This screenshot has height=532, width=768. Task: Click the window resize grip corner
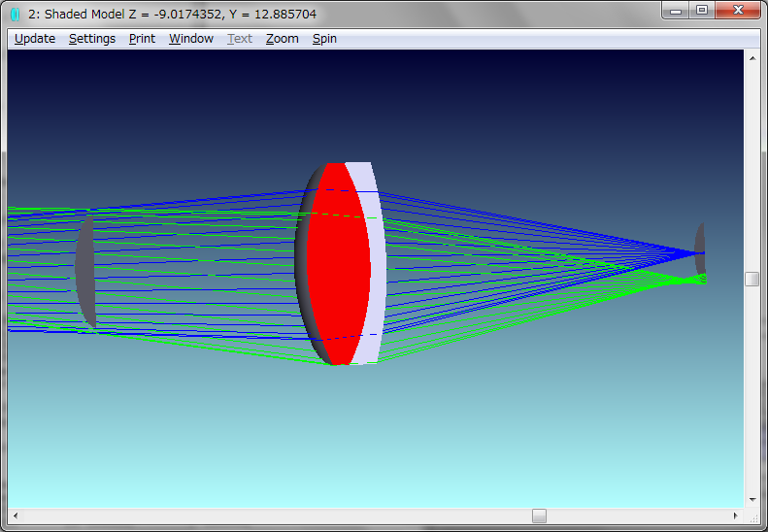[x=752, y=516]
